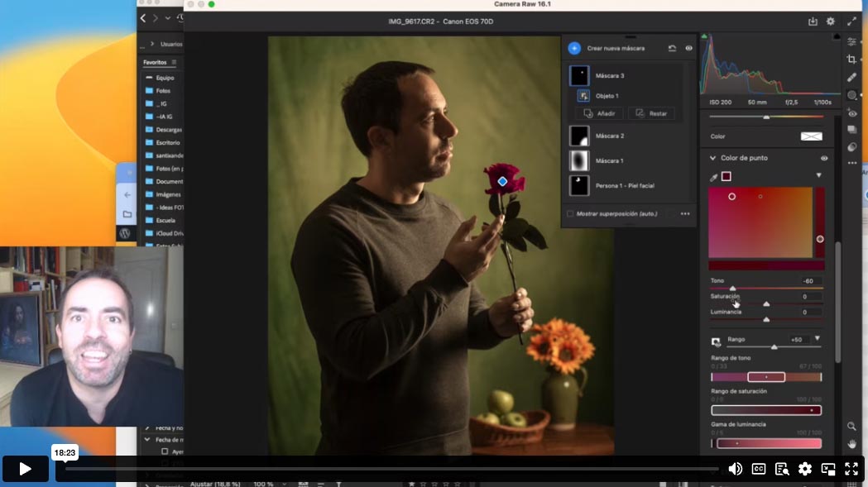Image resolution: width=868 pixels, height=487 pixels.
Task: Click the Restar mask button
Action: [x=651, y=113]
